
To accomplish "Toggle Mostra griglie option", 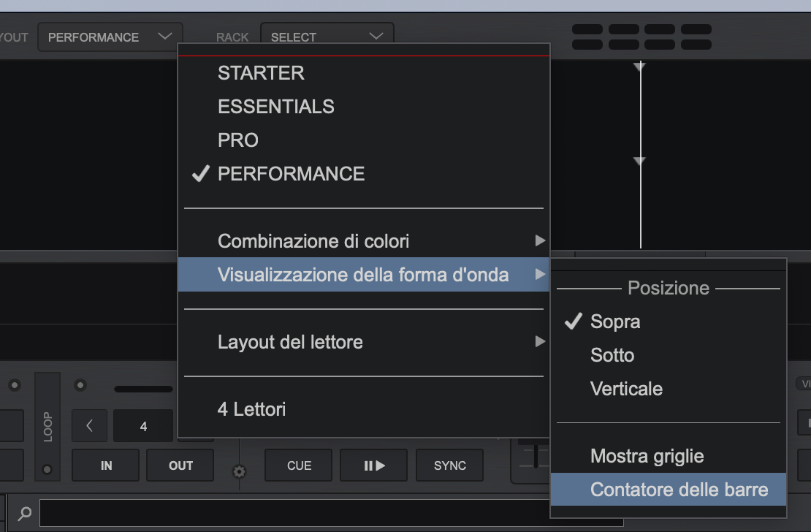I will click(x=647, y=456).
